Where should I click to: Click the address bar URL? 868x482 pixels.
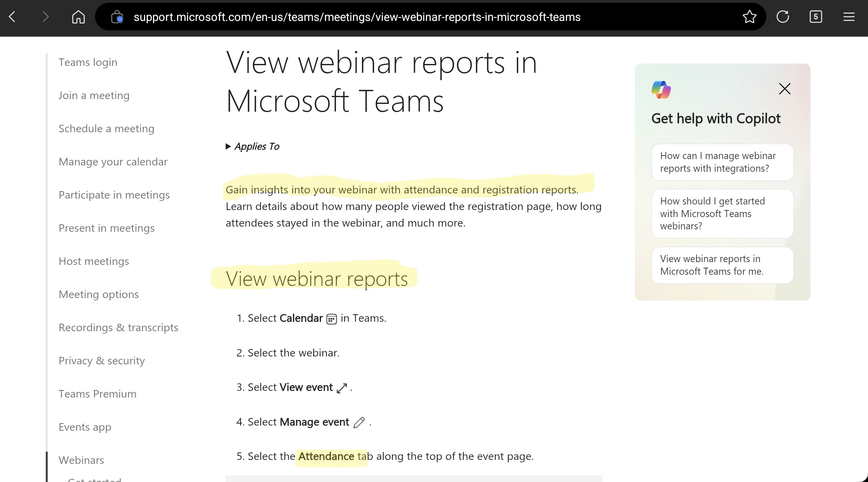[357, 17]
